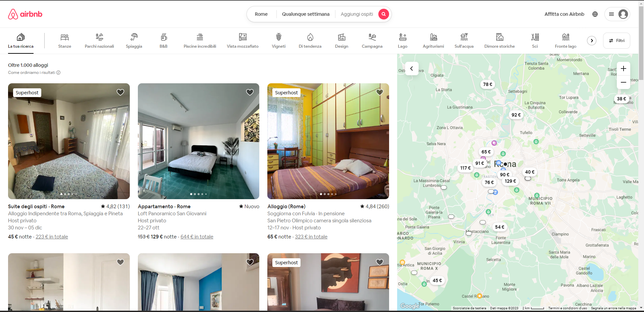Select the 92 € map price marker
The image size is (644, 312).
pyautogui.click(x=516, y=115)
